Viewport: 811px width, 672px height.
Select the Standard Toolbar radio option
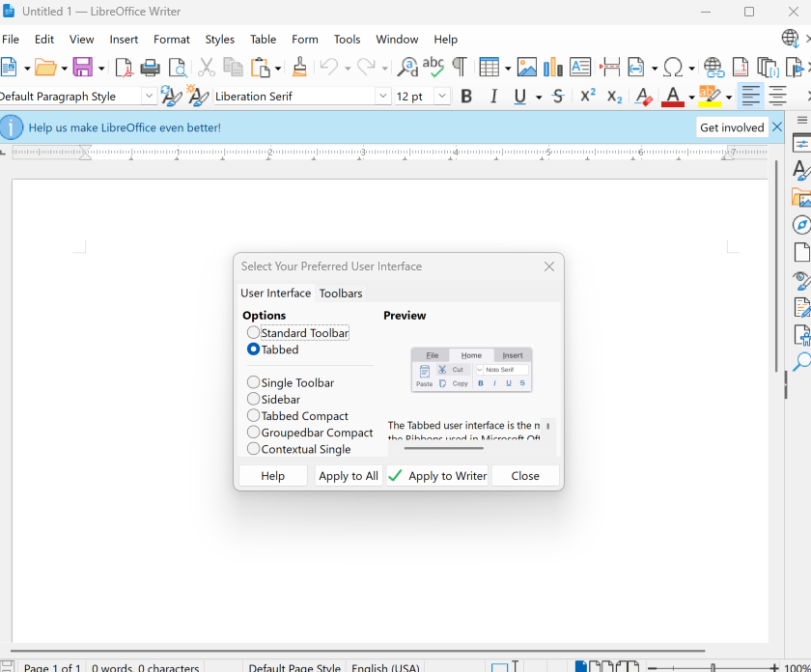click(x=253, y=332)
